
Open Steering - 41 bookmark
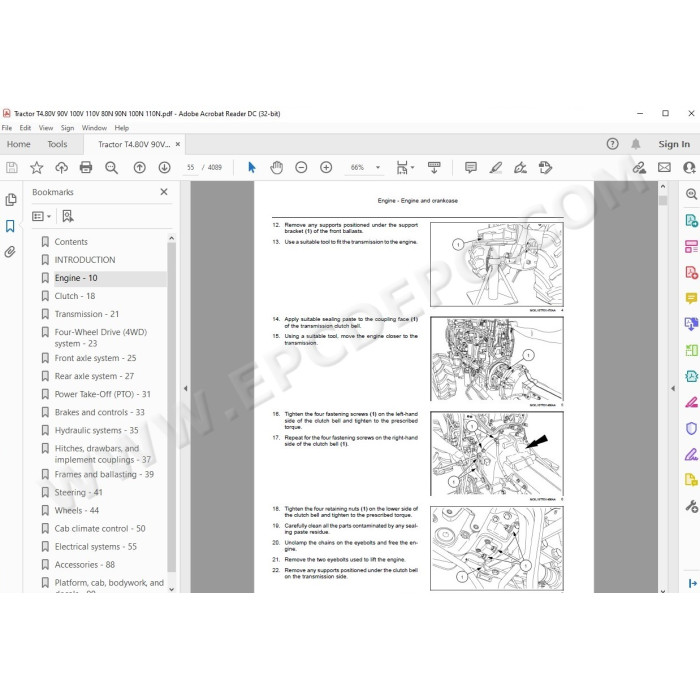78,492
